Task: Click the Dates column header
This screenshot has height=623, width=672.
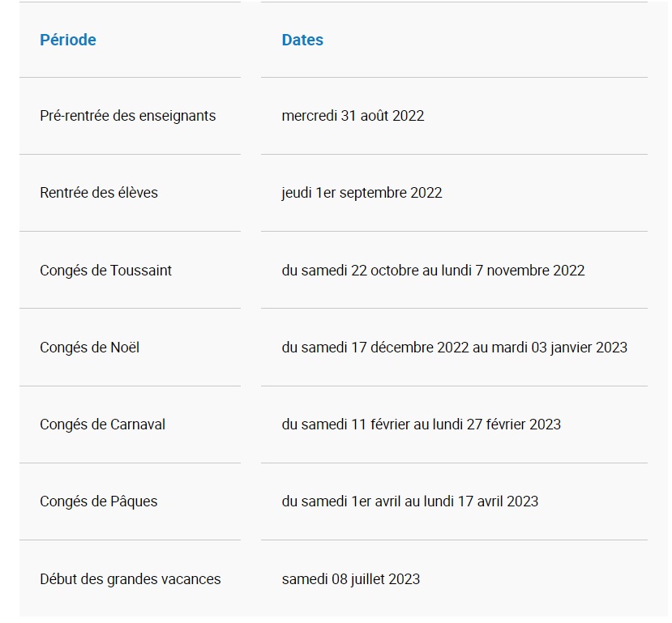Action: (x=302, y=40)
